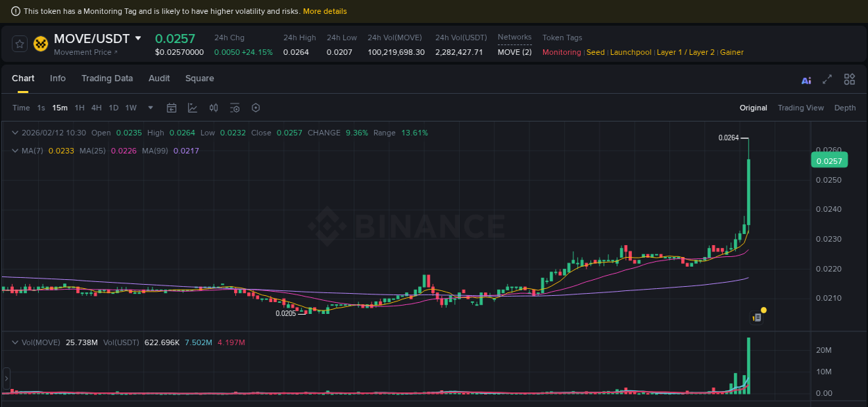The image size is (868, 407).
Task: Open the More details warning link
Action: (x=324, y=10)
